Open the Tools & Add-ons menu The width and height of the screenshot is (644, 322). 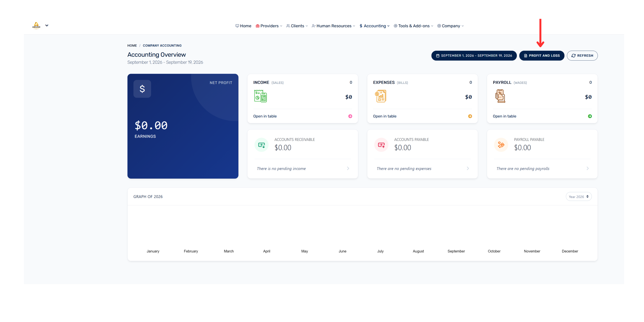pyautogui.click(x=414, y=26)
